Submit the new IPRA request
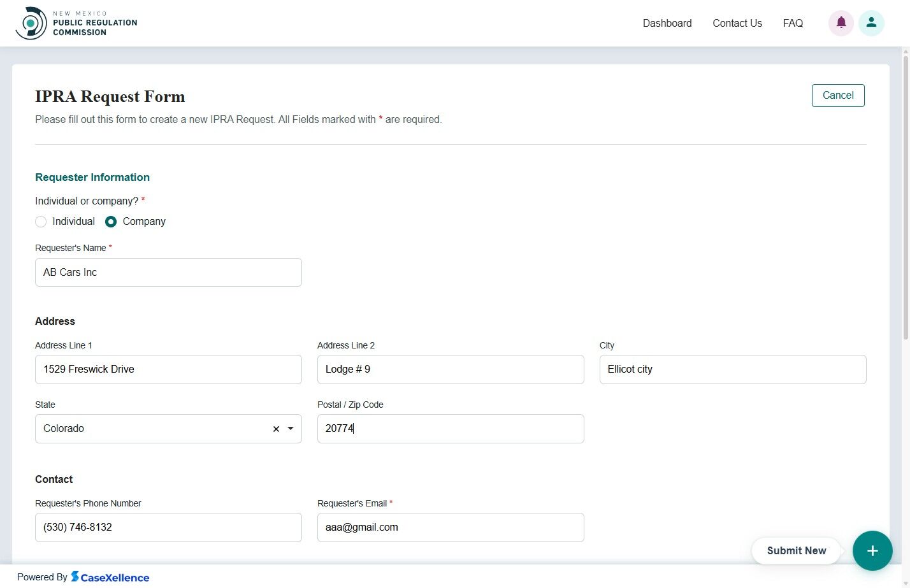 pyautogui.click(x=796, y=550)
